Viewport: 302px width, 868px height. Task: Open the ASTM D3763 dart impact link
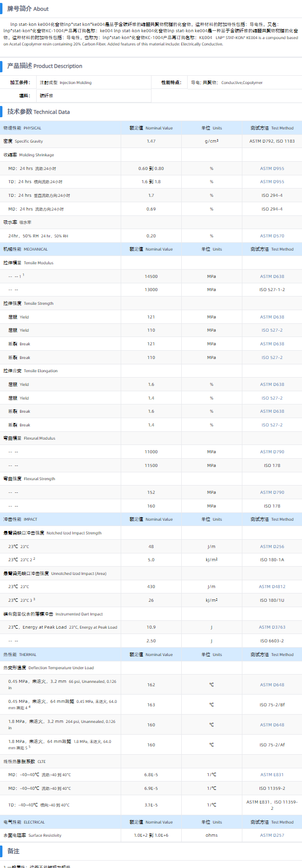pyautogui.click(x=272, y=627)
